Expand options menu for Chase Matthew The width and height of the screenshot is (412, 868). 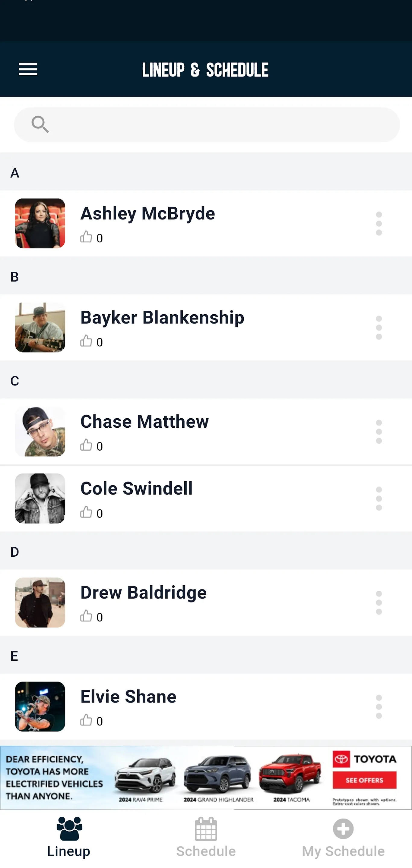[379, 432]
